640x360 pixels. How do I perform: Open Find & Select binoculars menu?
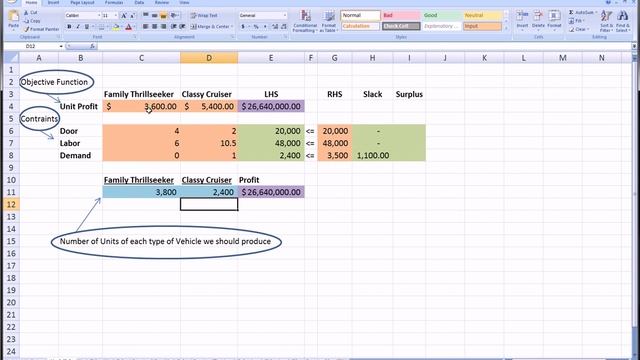pos(622,20)
